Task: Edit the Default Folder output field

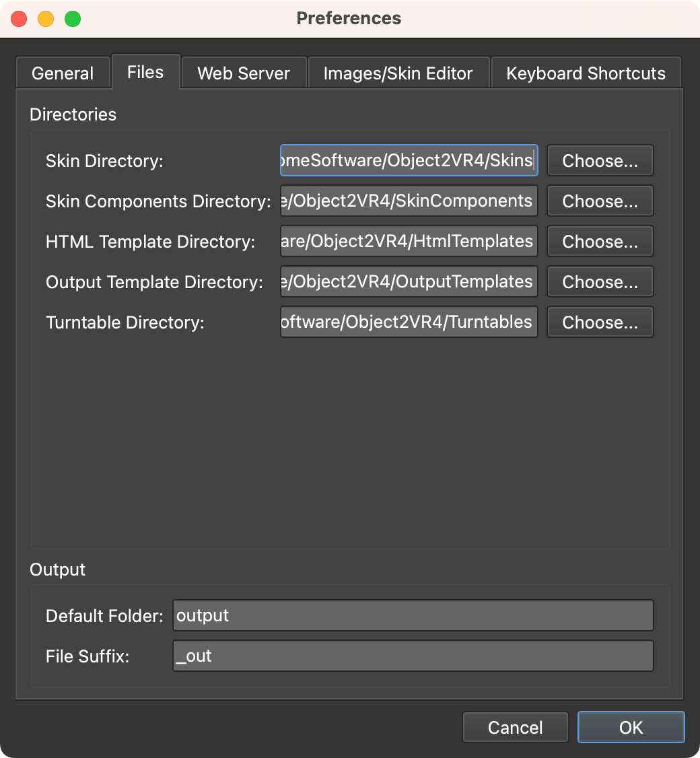Action: tap(413, 615)
